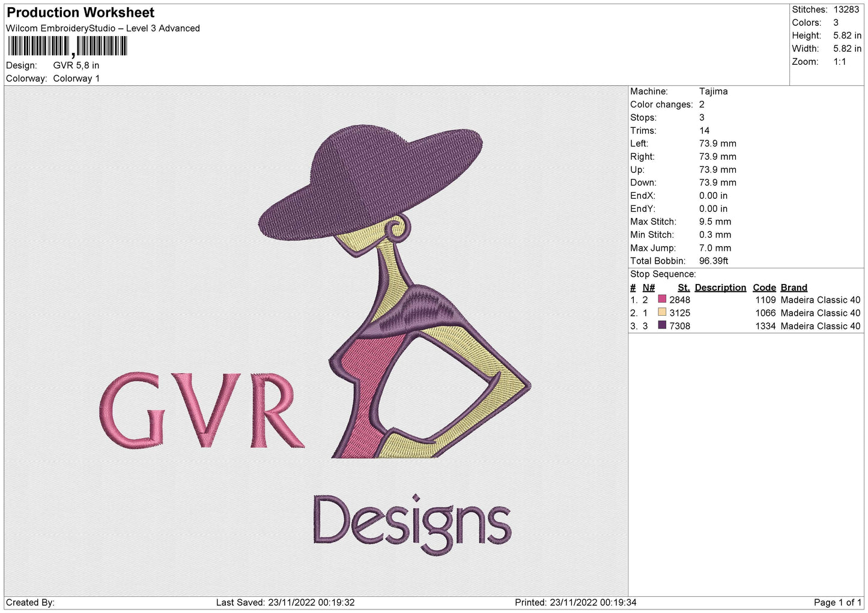Click the embroidered design preview image
868x613 pixels.
316,341
